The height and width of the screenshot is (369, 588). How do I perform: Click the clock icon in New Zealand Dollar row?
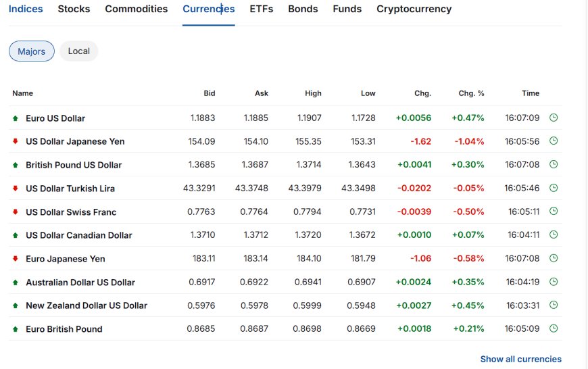click(554, 305)
